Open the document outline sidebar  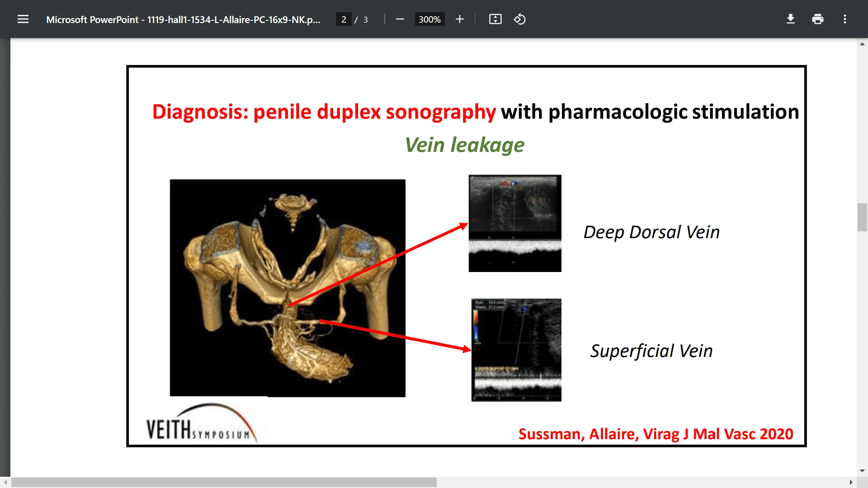[23, 19]
